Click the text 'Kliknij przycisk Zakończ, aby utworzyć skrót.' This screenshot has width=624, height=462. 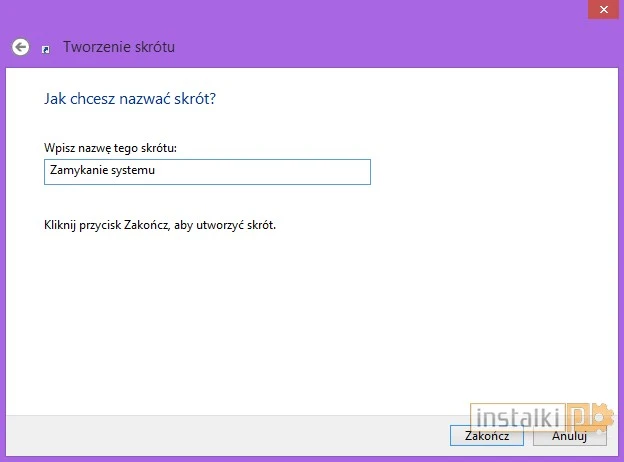point(160,225)
